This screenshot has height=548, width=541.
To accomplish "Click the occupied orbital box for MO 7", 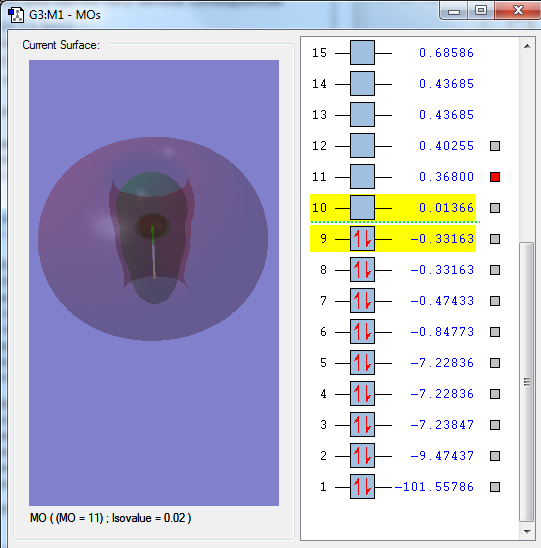I will pos(362,301).
